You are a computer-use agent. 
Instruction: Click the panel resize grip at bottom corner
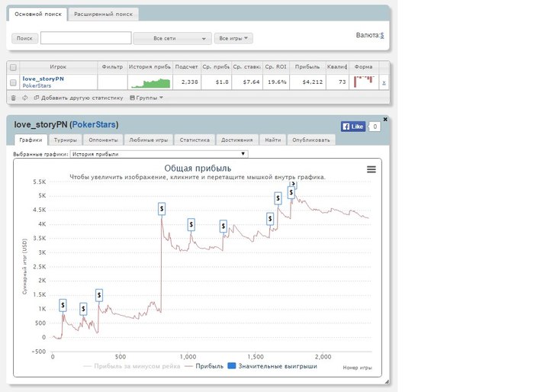(x=387, y=382)
